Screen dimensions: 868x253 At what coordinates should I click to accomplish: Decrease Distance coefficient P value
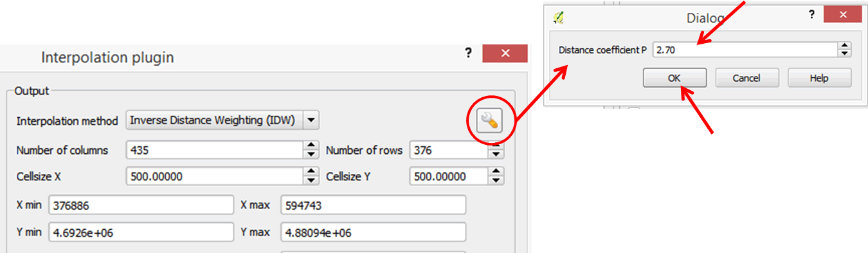click(844, 53)
